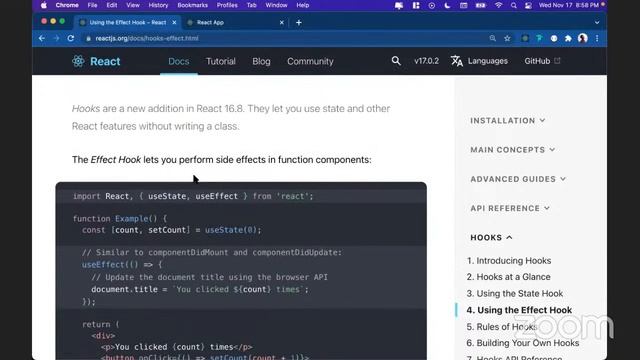Screen dimensions: 640x360
Task: Go to Rules of Hooks page
Action: [x=502, y=327]
